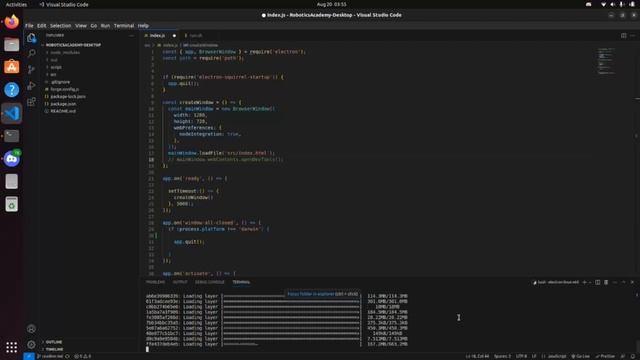Click the Ln/Col cursor position indicator
Image resolution: width=640 pixels, height=360 pixels.
point(477,356)
